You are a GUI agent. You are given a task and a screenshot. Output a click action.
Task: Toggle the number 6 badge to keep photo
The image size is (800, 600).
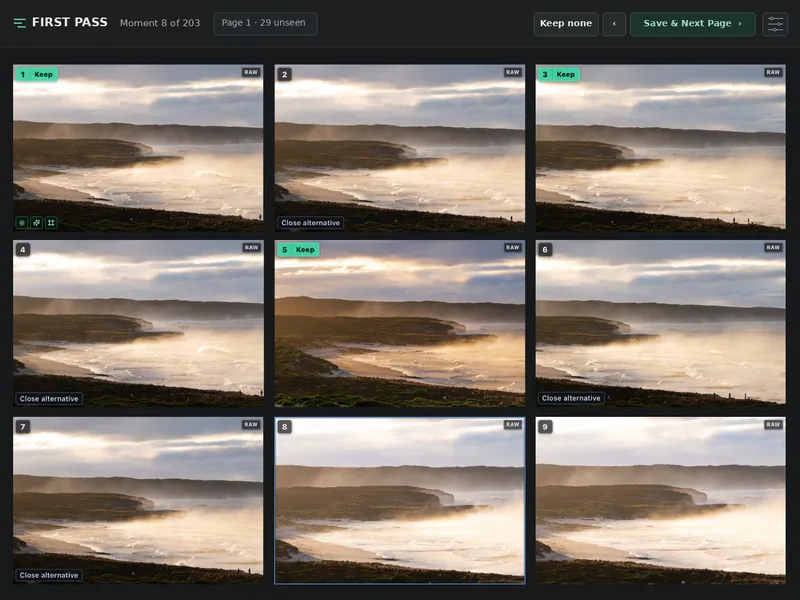click(545, 249)
